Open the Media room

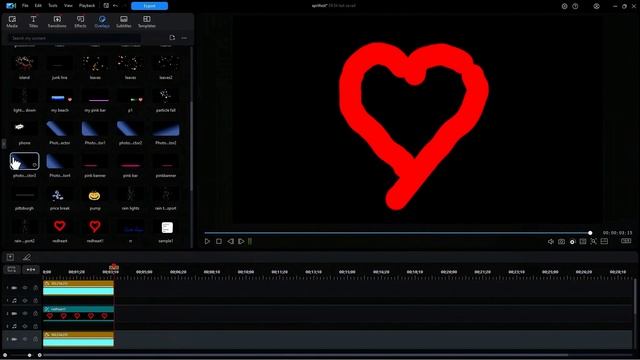12,22
